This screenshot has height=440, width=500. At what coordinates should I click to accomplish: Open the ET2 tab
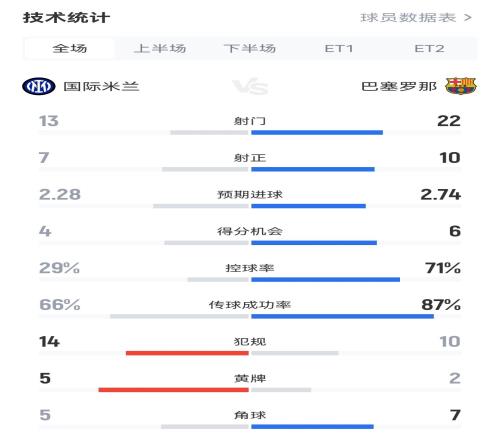coord(429,48)
